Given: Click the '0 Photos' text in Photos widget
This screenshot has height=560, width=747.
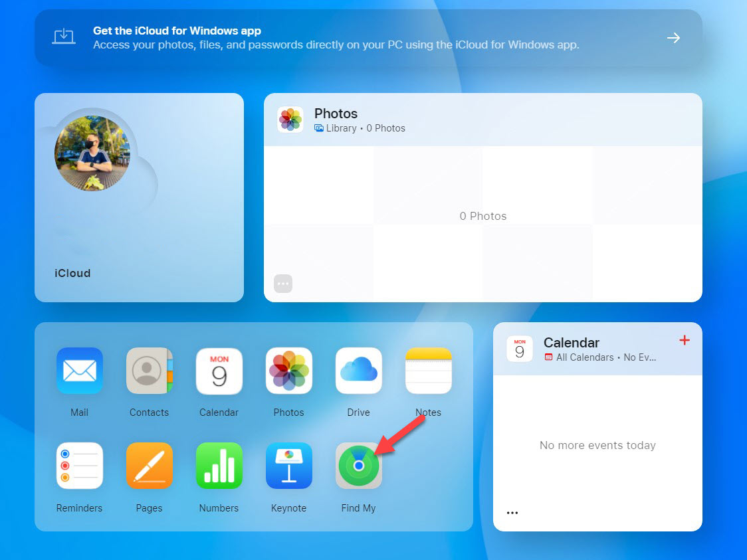Looking at the screenshot, I should 483,216.
